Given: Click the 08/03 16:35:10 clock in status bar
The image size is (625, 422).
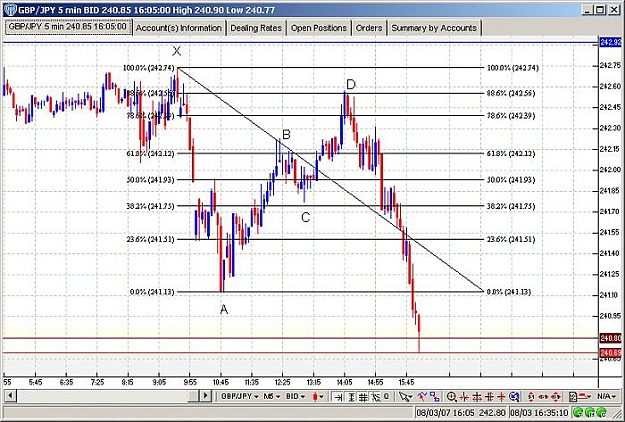Looking at the screenshot, I should click(x=539, y=412).
